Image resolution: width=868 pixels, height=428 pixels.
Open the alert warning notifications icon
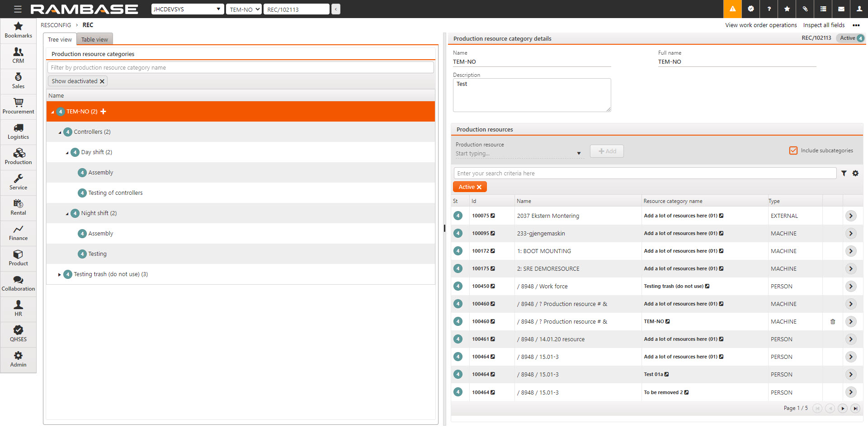732,9
